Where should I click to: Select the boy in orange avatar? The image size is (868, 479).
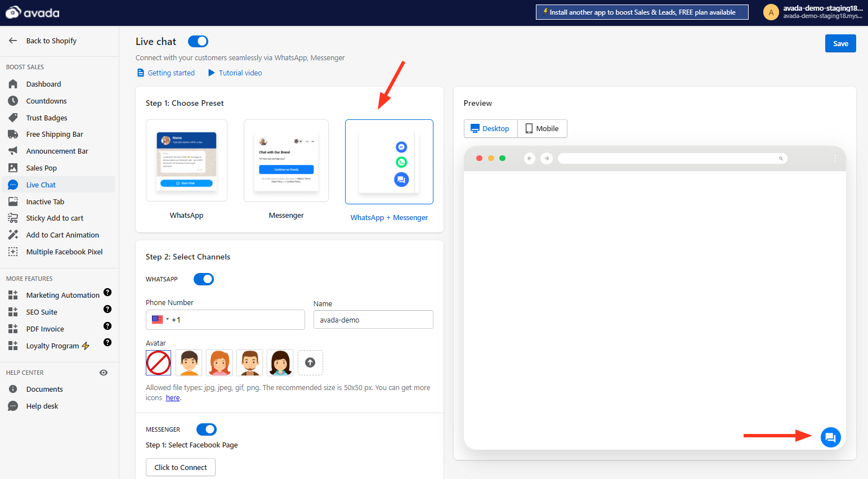[189, 363]
